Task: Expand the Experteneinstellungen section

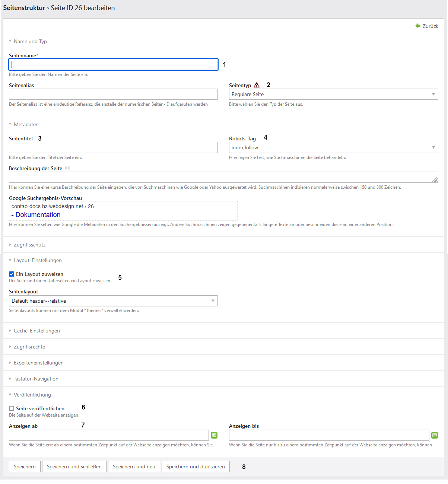Action: [38, 363]
